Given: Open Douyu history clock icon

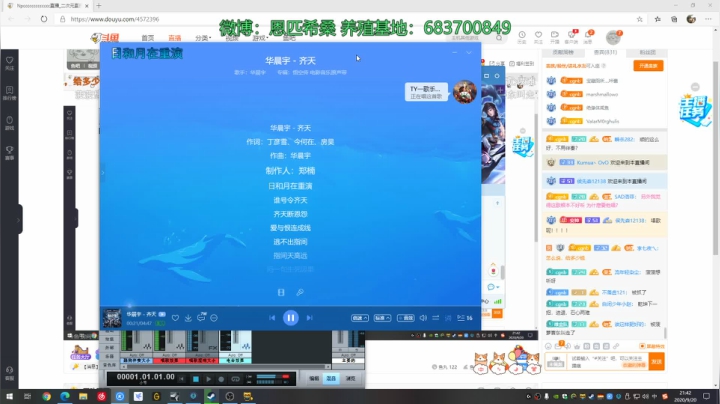Looking at the screenshot, I should pyautogui.click(x=522, y=37).
